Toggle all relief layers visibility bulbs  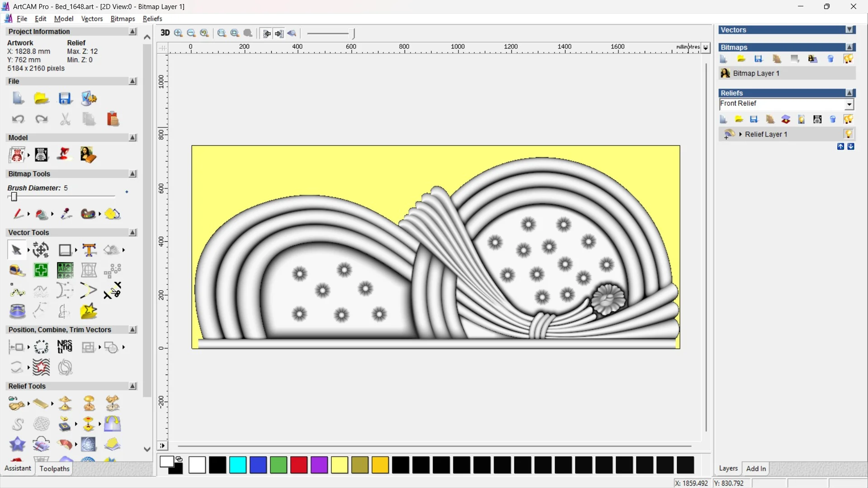coord(848,119)
